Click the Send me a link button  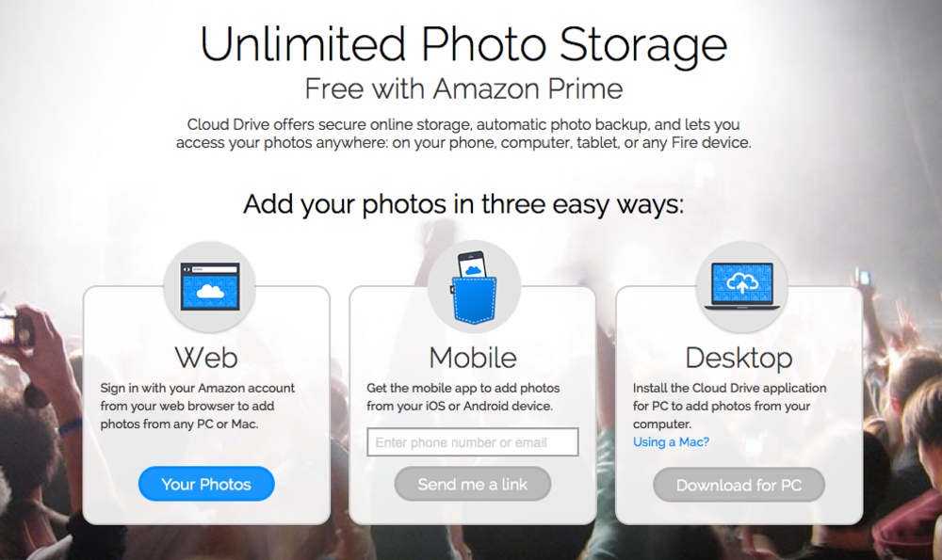click(x=472, y=484)
